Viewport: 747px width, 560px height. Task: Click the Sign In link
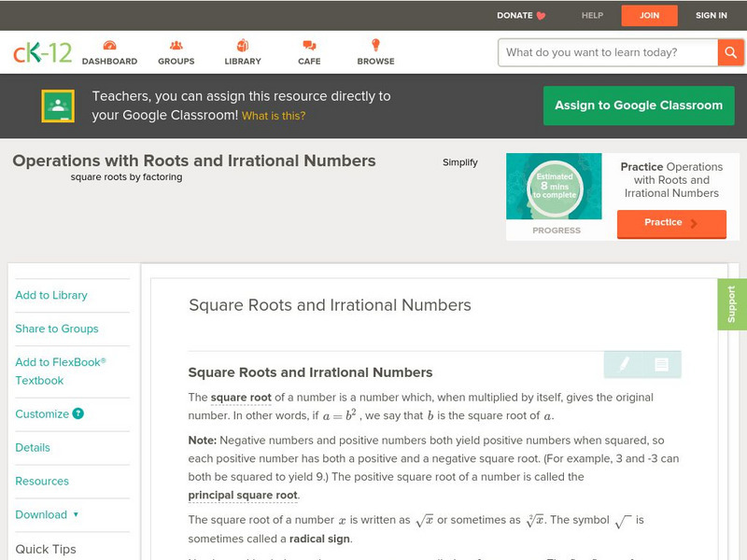click(x=711, y=15)
